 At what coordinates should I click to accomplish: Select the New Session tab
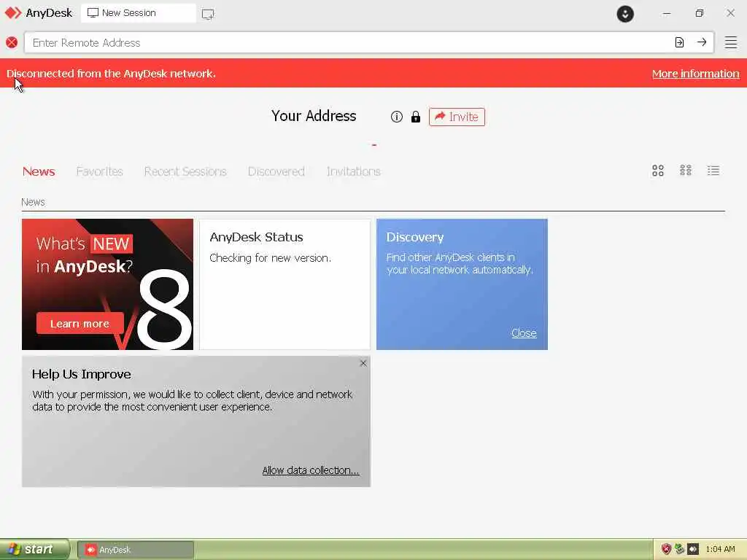coord(138,13)
